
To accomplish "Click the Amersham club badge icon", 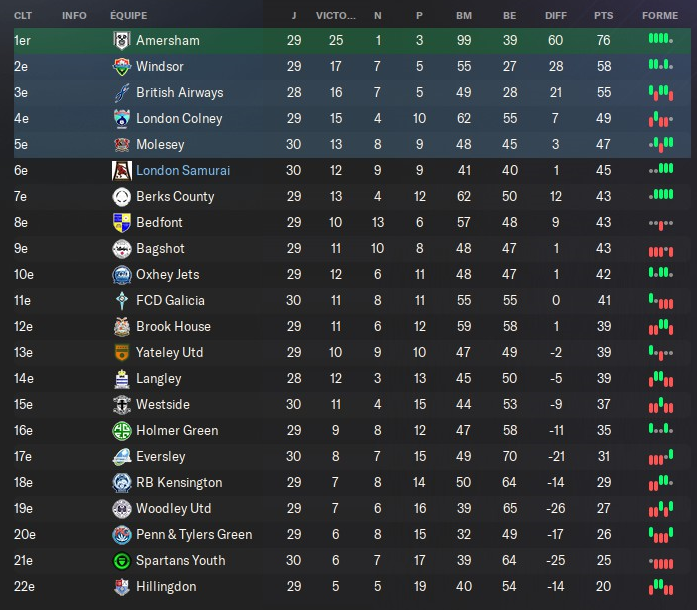I will click(121, 41).
